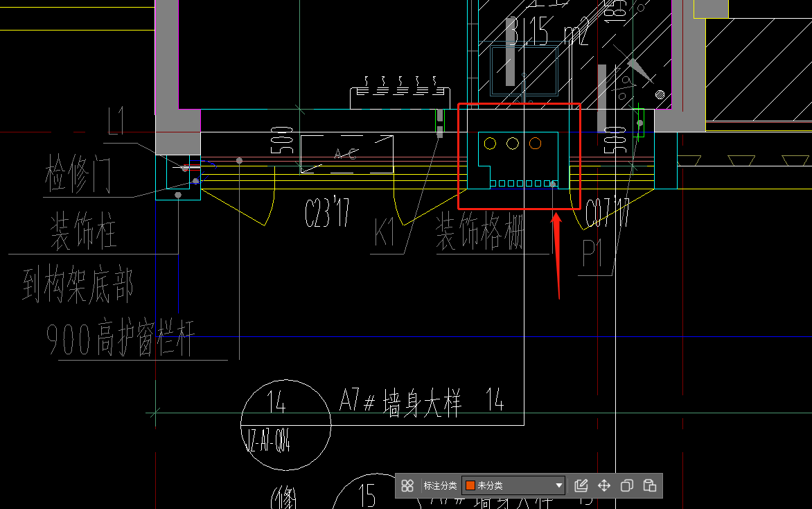Click the first yellow circle in the grille box

tap(490, 144)
